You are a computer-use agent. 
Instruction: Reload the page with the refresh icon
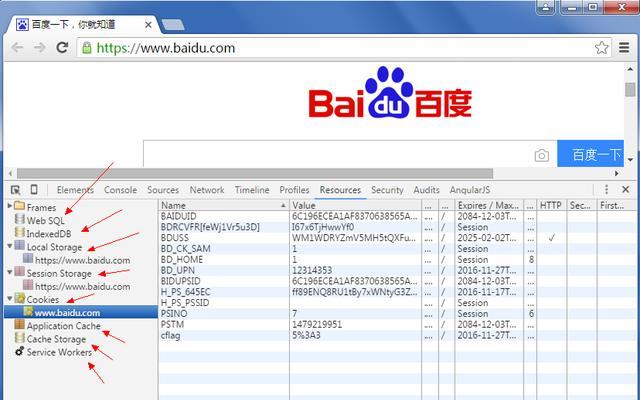(x=62, y=48)
